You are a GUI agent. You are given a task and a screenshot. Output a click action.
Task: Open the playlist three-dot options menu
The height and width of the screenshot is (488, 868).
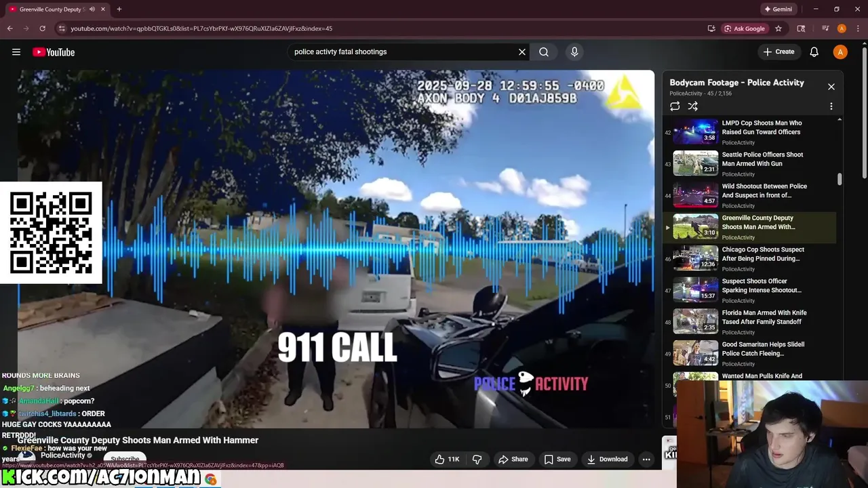831,106
